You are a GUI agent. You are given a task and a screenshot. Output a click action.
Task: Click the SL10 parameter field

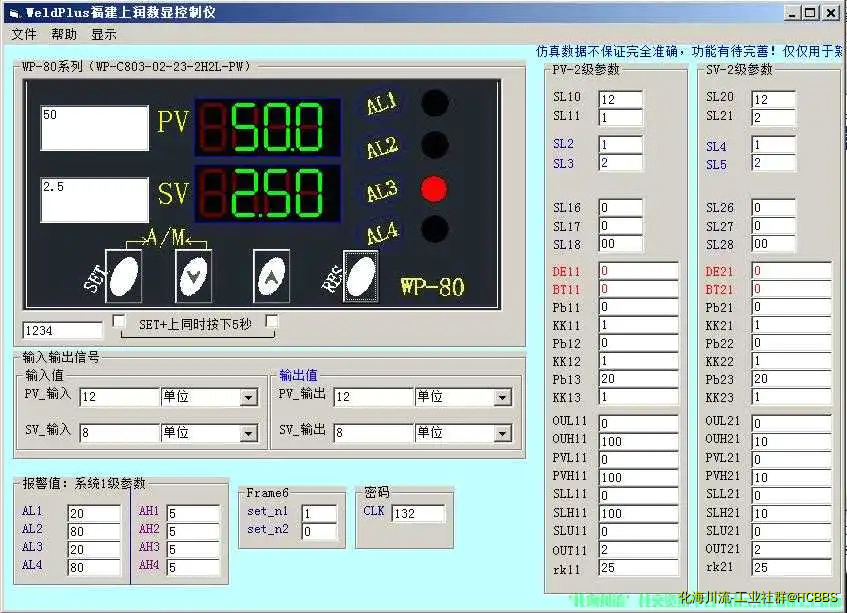(x=621, y=99)
